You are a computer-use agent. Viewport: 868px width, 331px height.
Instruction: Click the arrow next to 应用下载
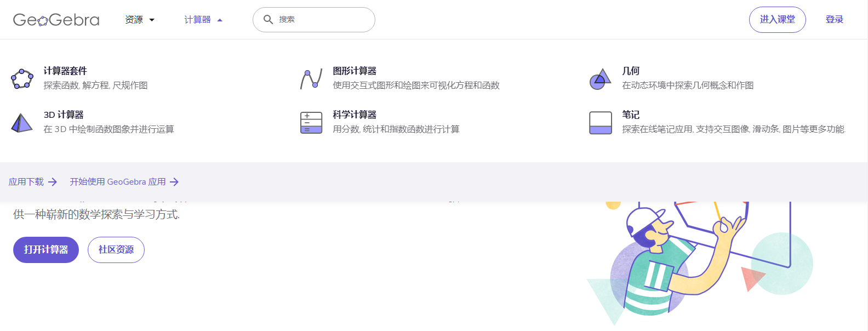[x=53, y=182]
